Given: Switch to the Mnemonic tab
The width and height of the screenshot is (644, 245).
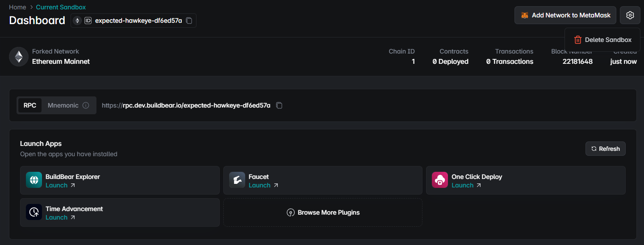Looking at the screenshot, I should [x=68, y=105].
